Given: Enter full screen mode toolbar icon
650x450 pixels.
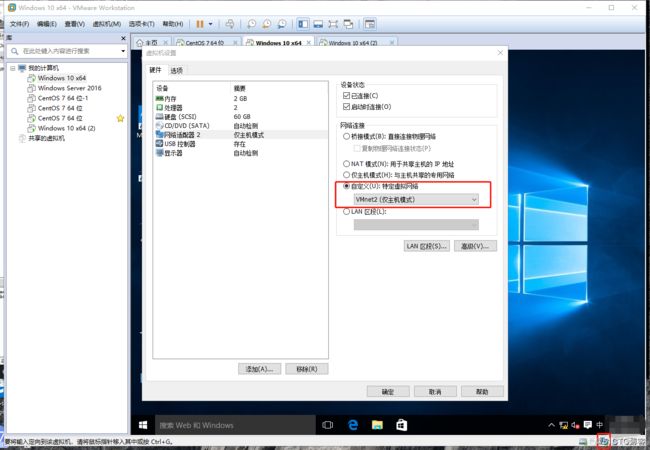Looking at the screenshot, I should click(x=333, y=24).
